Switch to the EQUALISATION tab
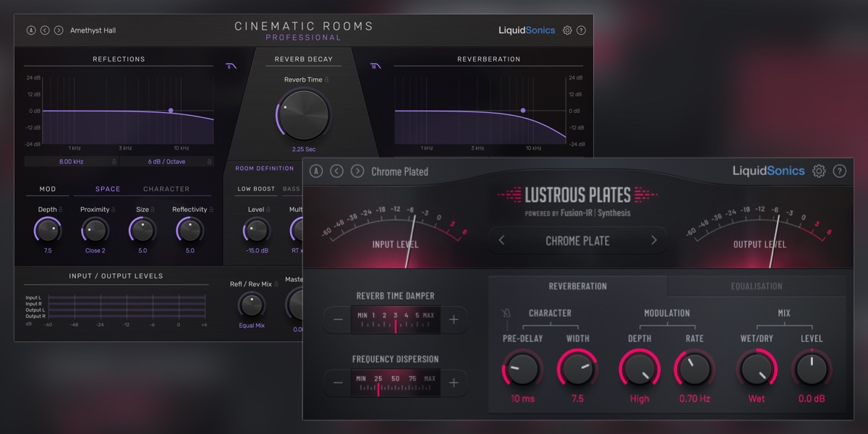Screen dimensions: 868x434 [757, 286]
